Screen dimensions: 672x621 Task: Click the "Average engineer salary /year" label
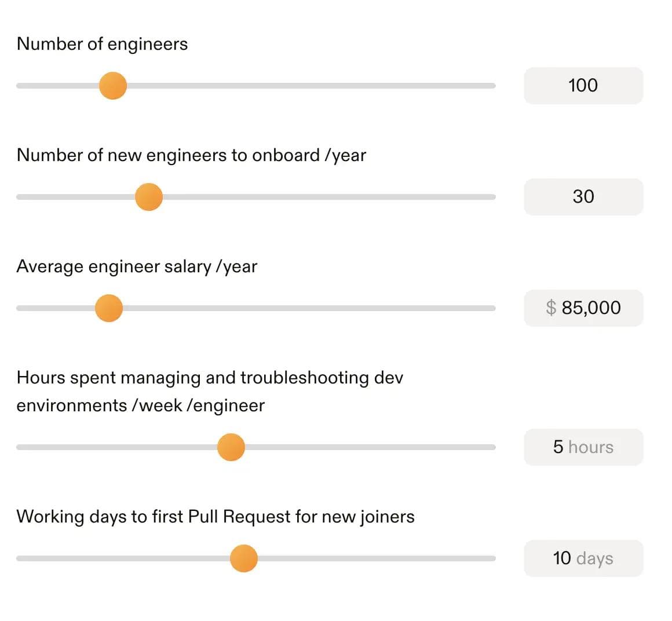pos(137,266)
